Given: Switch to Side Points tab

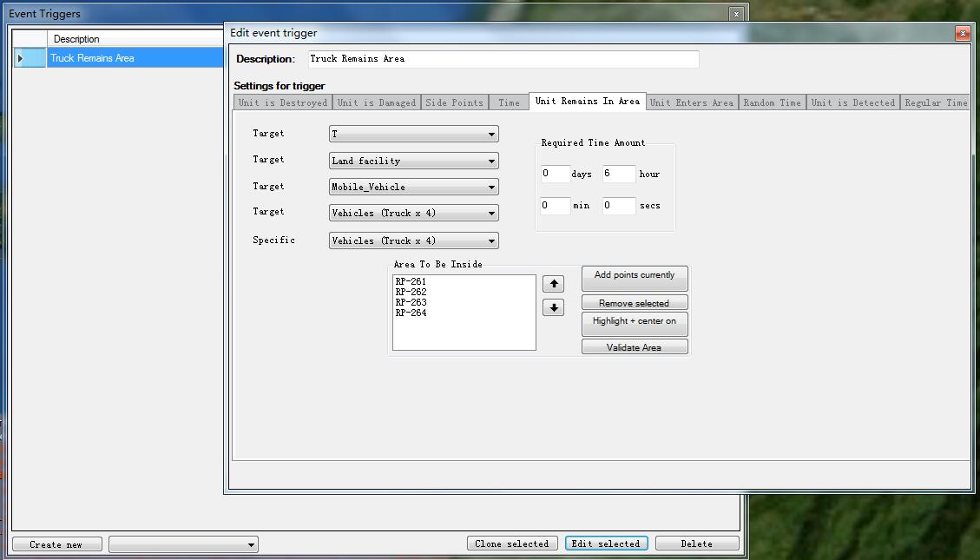Looking at the screenshot, I should point(454,102).
